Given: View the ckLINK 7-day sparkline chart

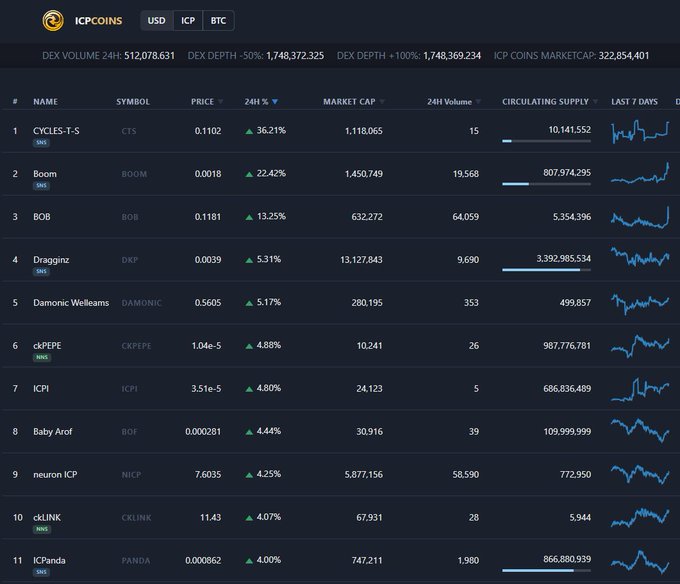Looking at the screenshot, I should pos(640,517).
